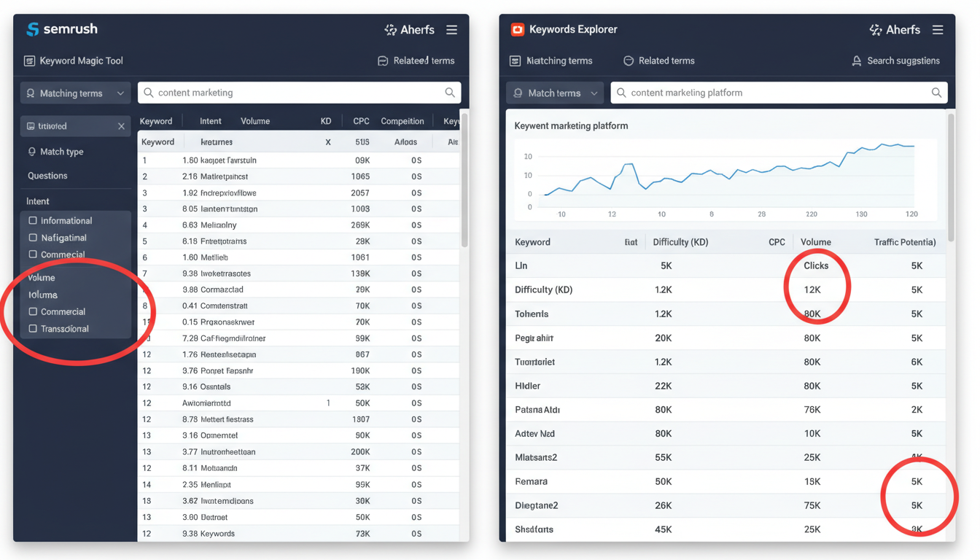This screenshot has width=980, height=560.
Task: Click the search magnifier icon in Semrush search bar
Action: point(450,93)
